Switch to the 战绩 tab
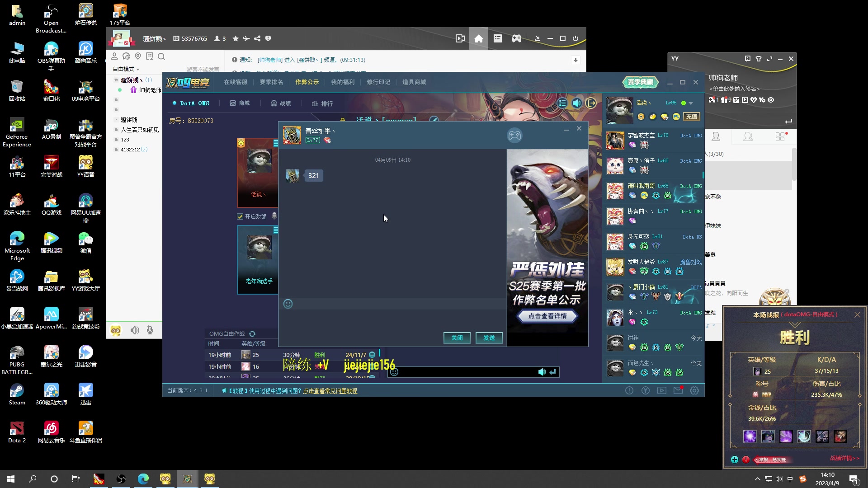Viewport: 868px width, 488px height. (281, 103)
